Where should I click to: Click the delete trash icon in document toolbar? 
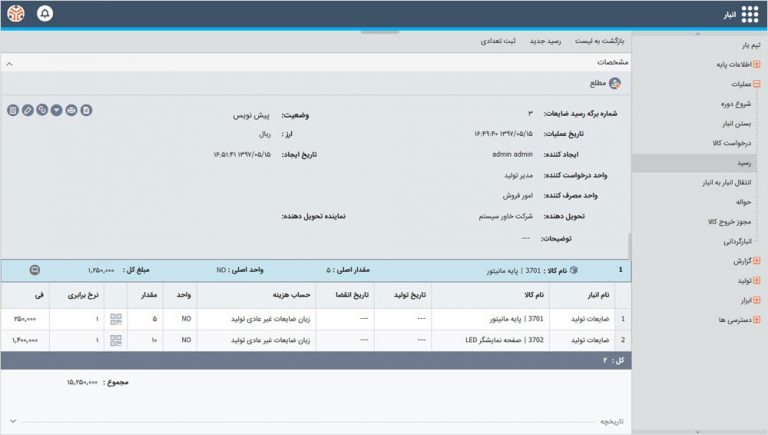point(13,110)
